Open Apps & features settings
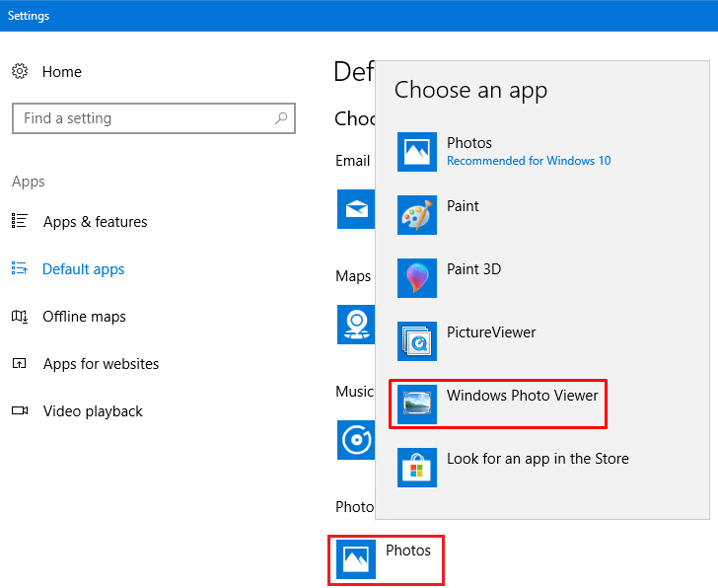 click(x=96, y=222)
